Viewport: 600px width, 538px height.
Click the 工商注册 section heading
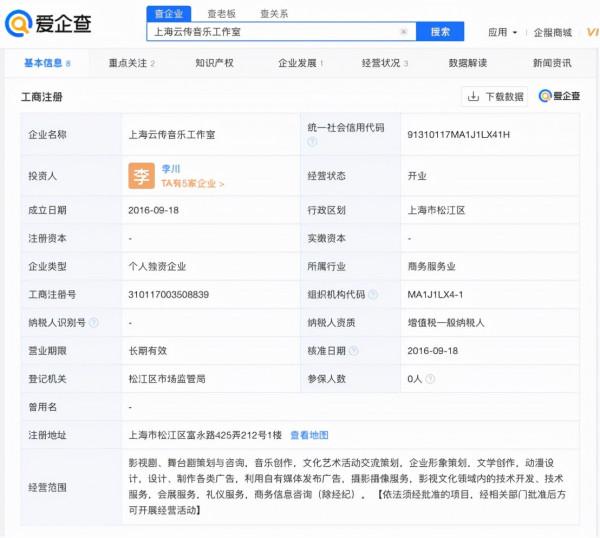click(x=42, y=97)
